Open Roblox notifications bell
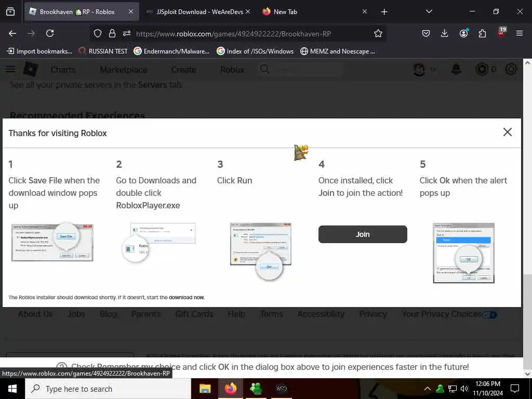The width and height of the screenshot is (532, 399). (x=456, y=69)
